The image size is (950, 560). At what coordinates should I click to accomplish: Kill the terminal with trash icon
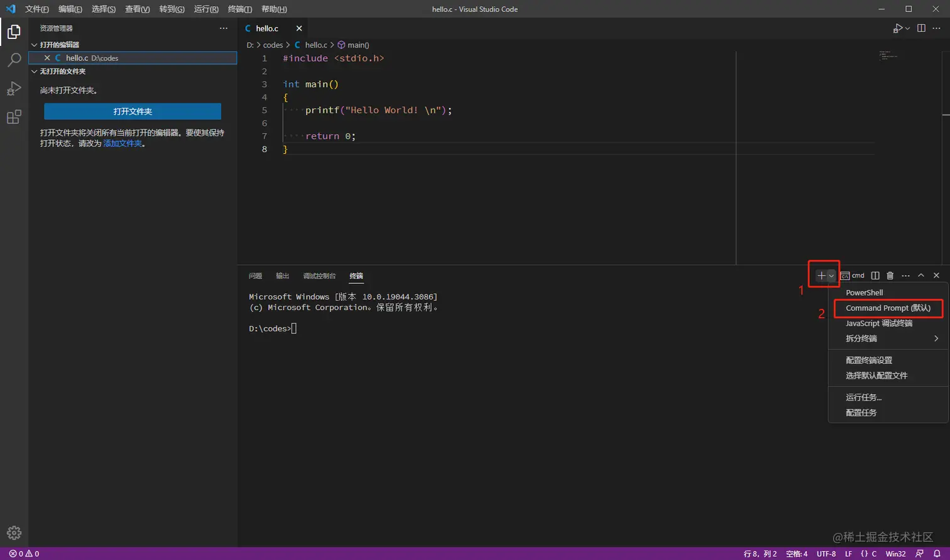coord(890,276)
